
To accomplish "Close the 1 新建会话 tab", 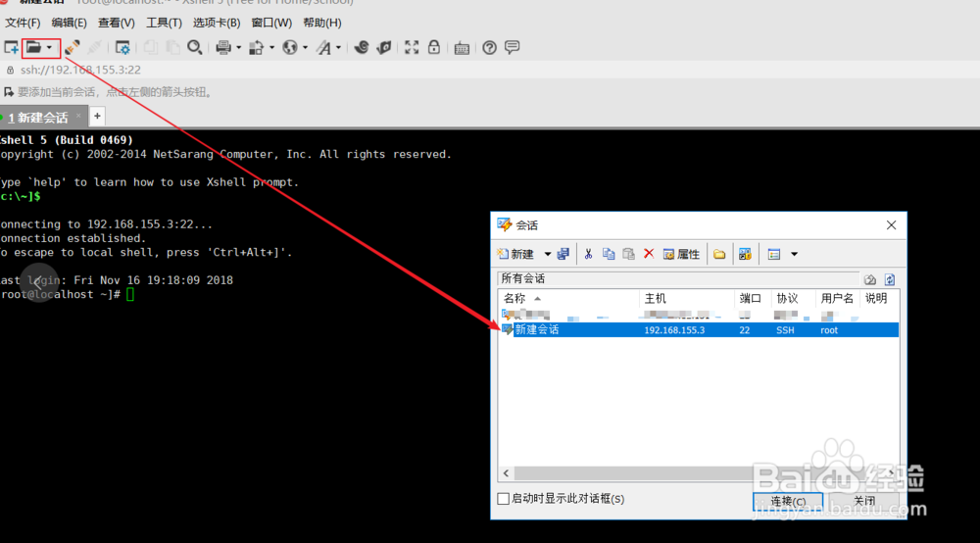I will (78, 116).
